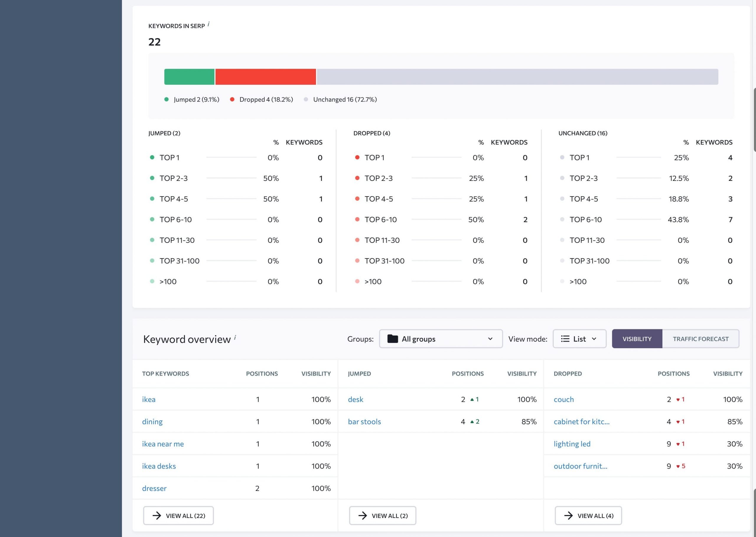This screenshot has height=537, width=756.
Task: Click gray Unchanged segment of SERP bar
Action: [517, 77]
